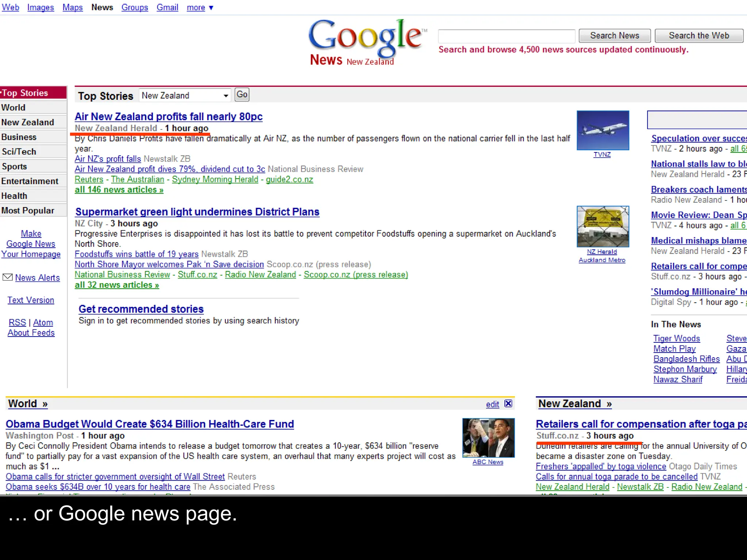
Task: Open 'Get recommended stories' link
Action: coord(141,309)
